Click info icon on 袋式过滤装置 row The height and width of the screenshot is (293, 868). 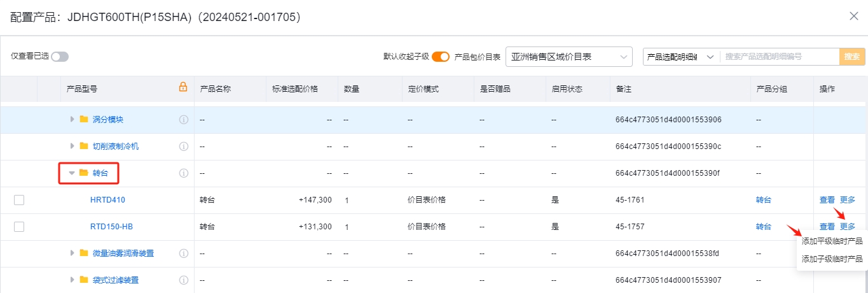[183, 280]
